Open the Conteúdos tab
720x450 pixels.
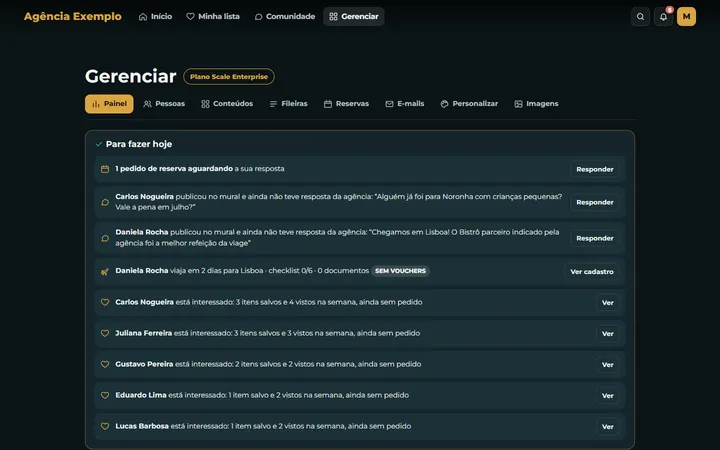click(227, 104)
